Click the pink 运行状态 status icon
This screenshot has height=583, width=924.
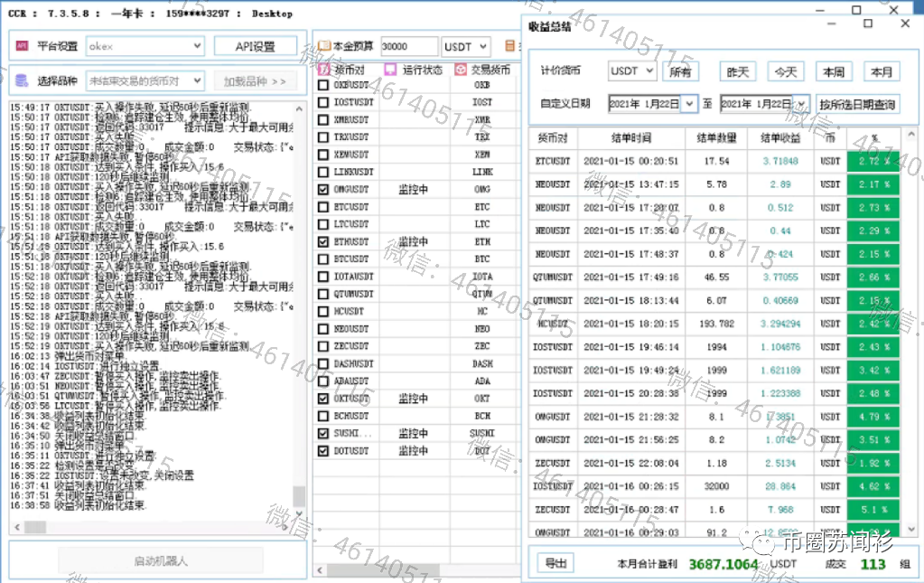click(x=391, y=69)
